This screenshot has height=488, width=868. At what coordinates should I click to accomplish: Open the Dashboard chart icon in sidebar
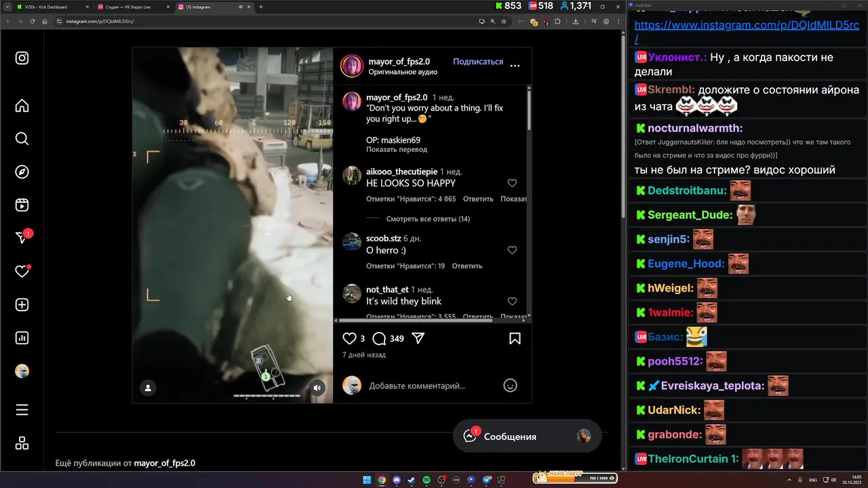(22, 338)
